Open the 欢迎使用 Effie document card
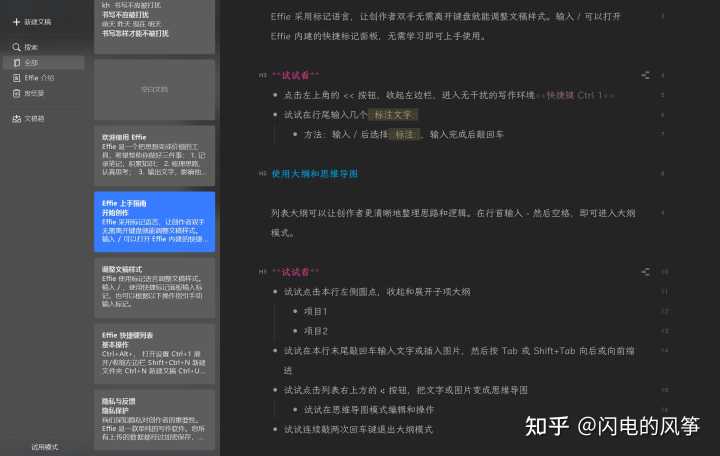The image size is (720, 456). [154, 156]
